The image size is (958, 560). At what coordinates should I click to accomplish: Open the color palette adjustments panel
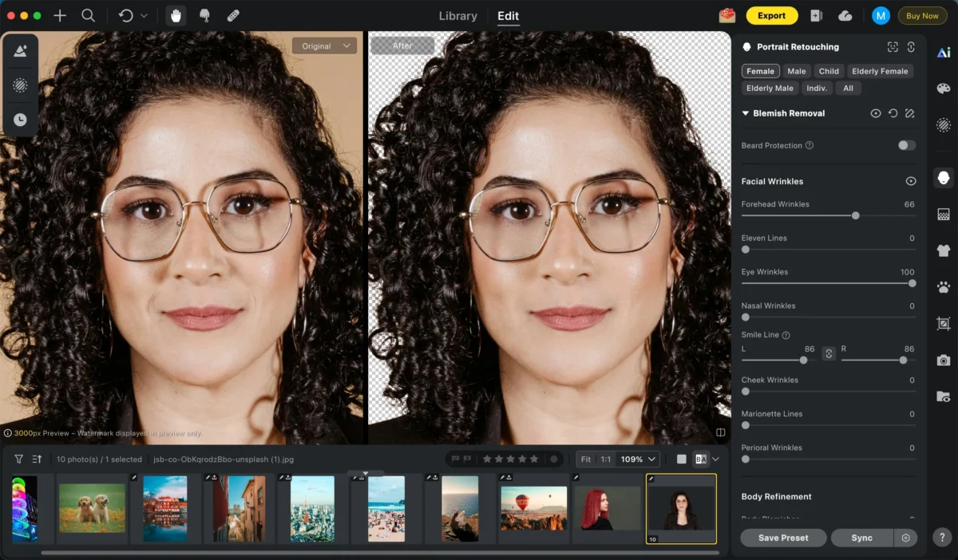click(943, 89)
